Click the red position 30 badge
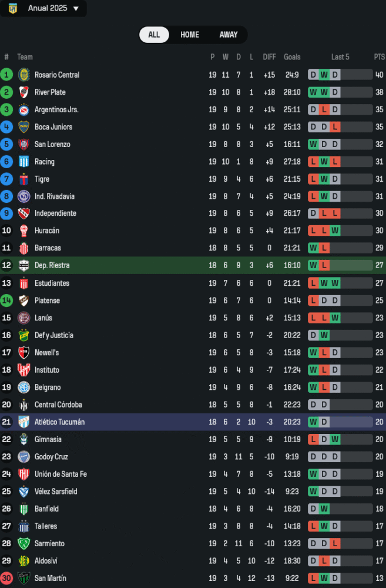 click(6, 579)
